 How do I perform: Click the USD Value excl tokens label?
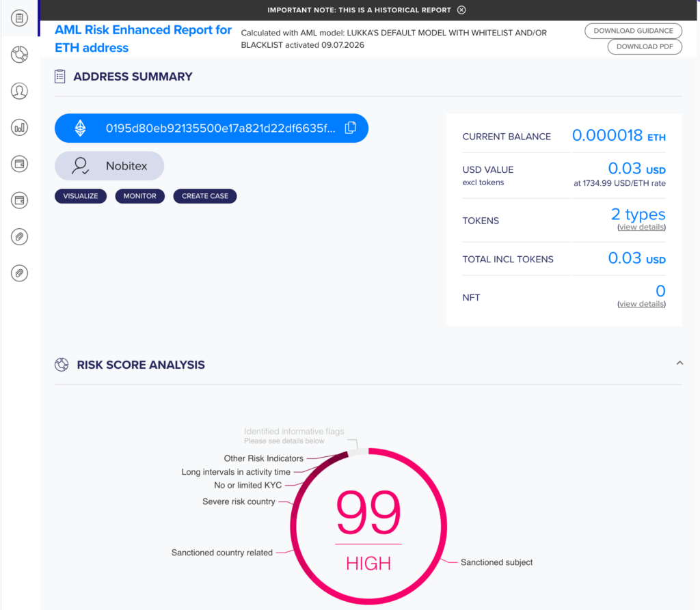(488, 176)
